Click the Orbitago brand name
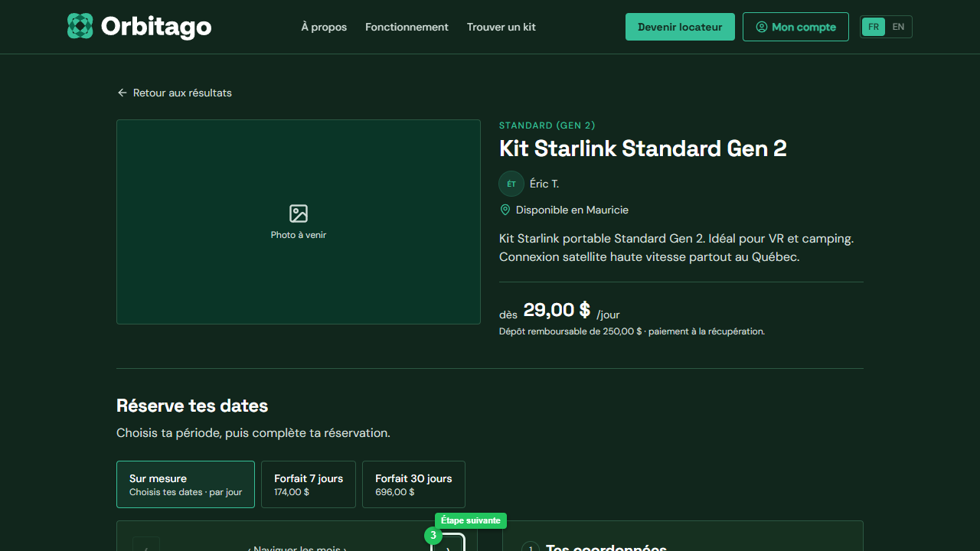 click(156, 27)
